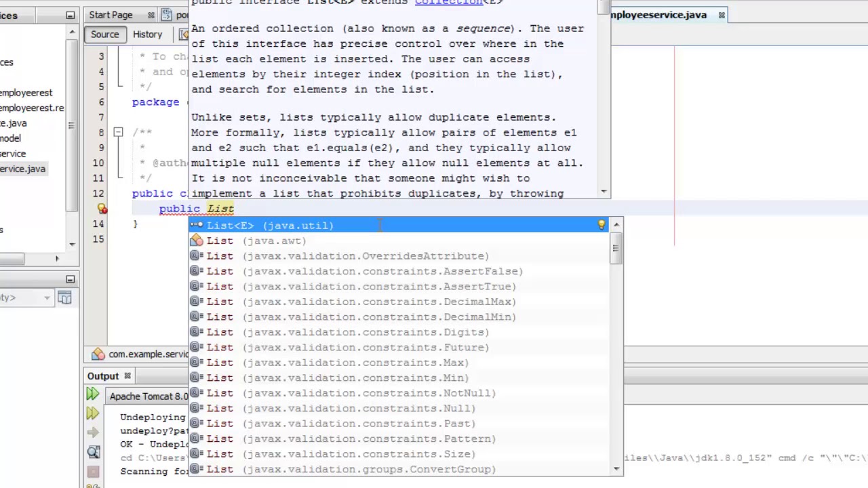Select the model package in Projects tree
This screenshot has height=488, width=868.
click(x=10, y=138)
